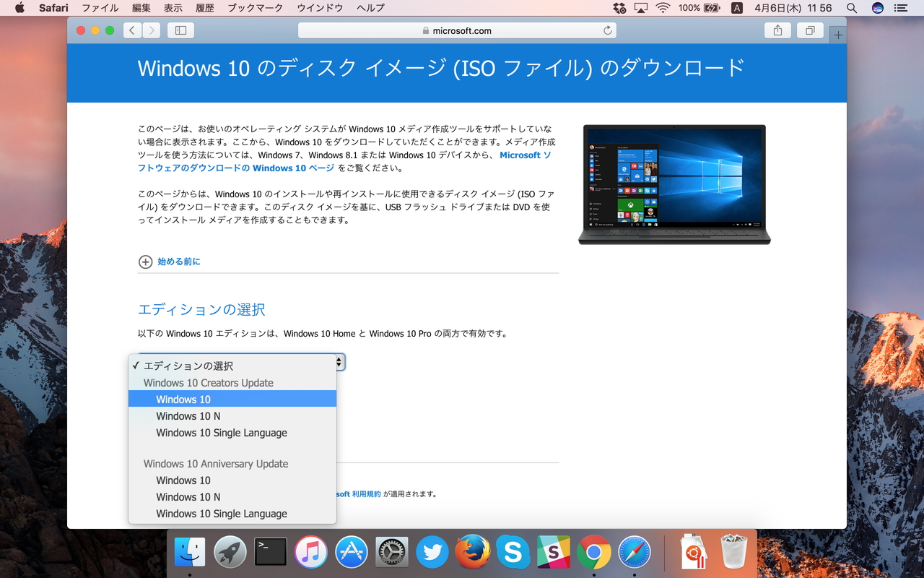This screenshot has width=924, height=578.
Task: Open Slack from the Dock
Action: click(x=554, y=553)
